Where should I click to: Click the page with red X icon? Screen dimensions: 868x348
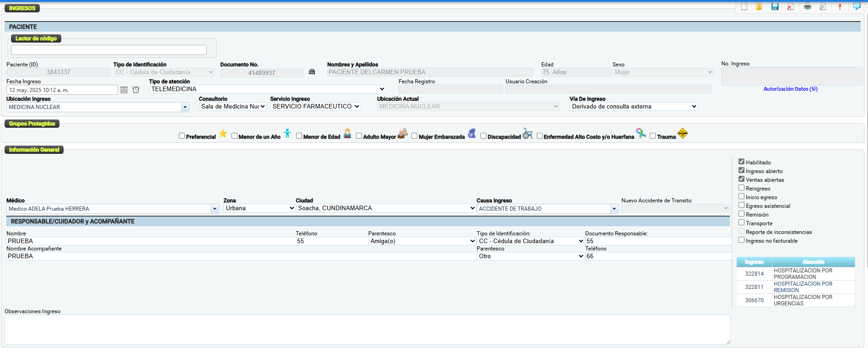[x=790, y=6]
